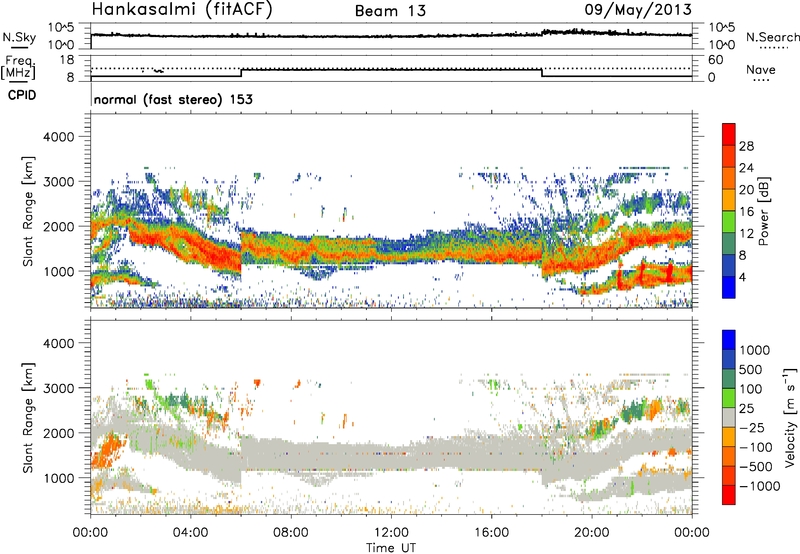This screenshot has width=800, height=554.
Task: Click the 10^5 tick beside N.Sky
Action: 61,28
